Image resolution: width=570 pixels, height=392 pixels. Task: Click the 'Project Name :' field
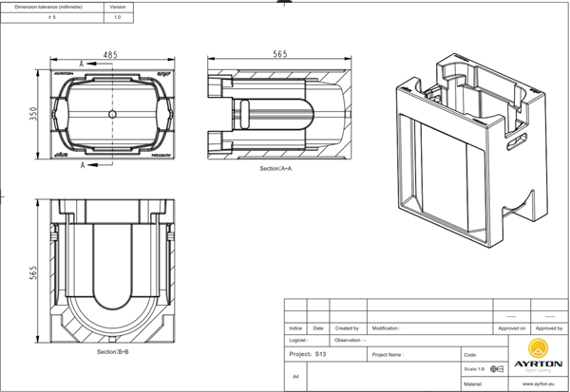(x=413, y=354)
